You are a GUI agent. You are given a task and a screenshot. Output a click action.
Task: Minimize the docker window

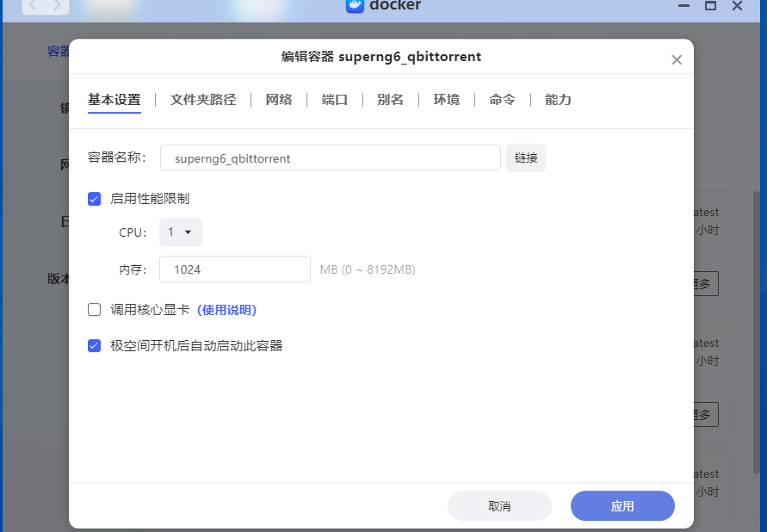tap(683, 5)
